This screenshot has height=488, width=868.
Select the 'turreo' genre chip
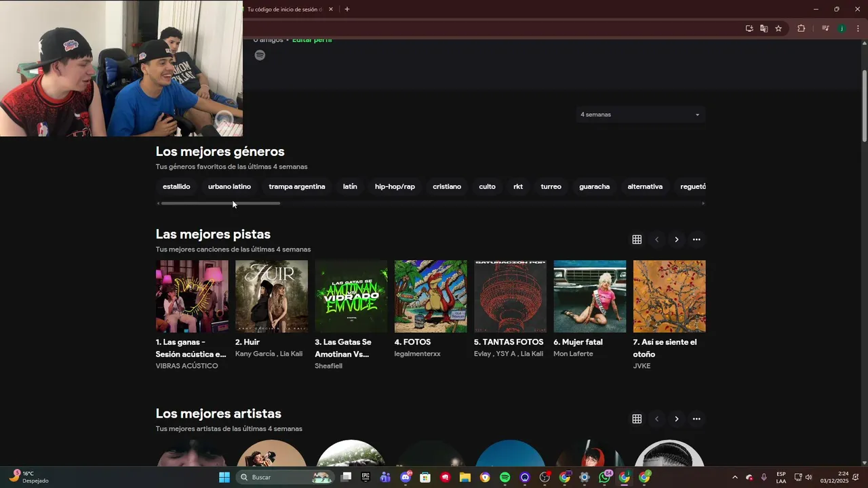point(551,186)
